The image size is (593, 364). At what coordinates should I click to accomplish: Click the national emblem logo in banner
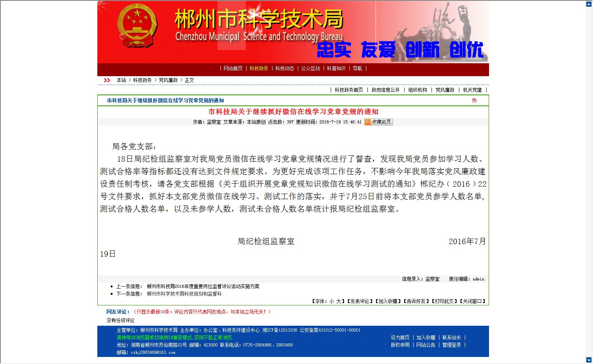tap(137, 26)
